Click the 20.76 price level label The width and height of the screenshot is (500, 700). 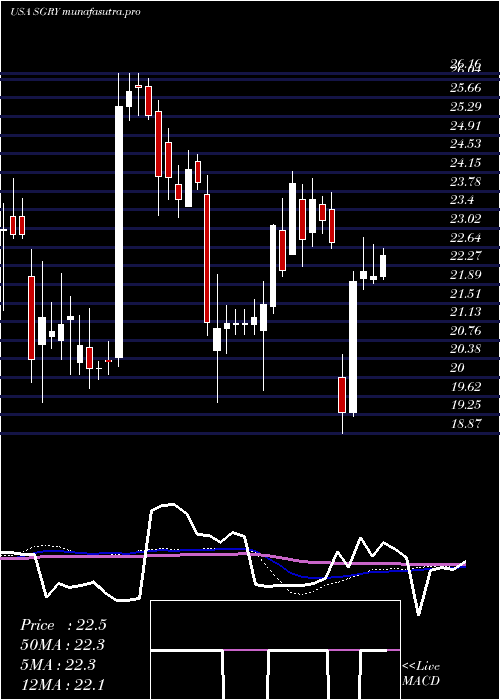[466, 330]
